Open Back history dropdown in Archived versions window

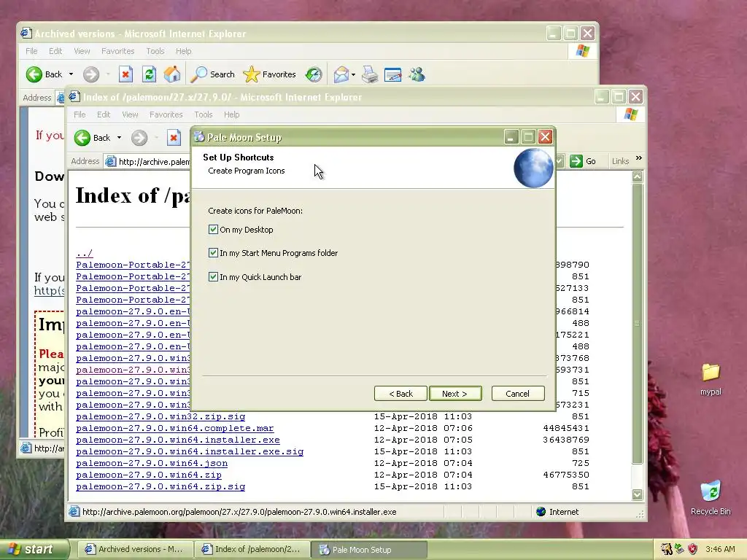coord(71,74)
